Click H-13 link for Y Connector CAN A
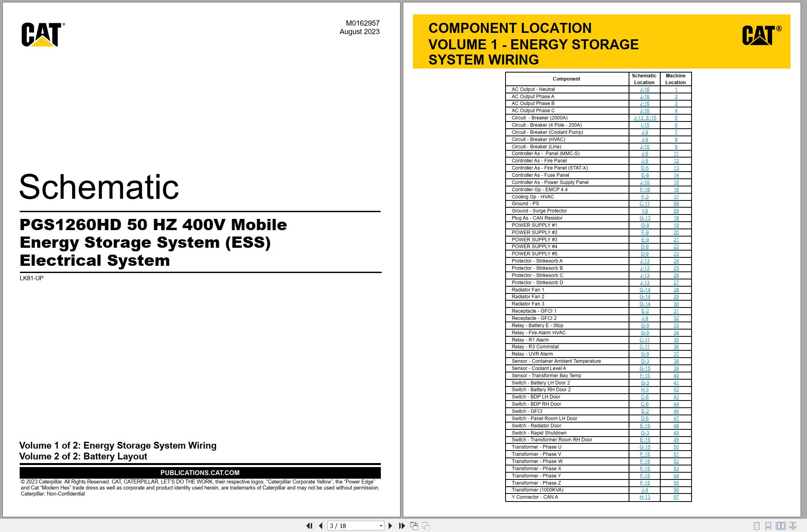Screen dimensions: 807x532 coord(645,497)
